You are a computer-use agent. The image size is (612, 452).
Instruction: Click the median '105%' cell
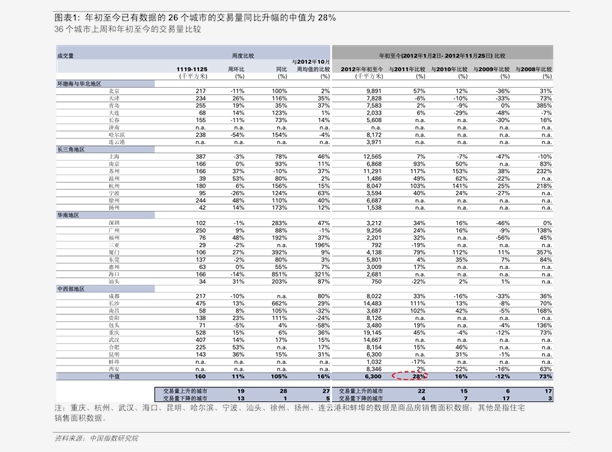point(279,377)
